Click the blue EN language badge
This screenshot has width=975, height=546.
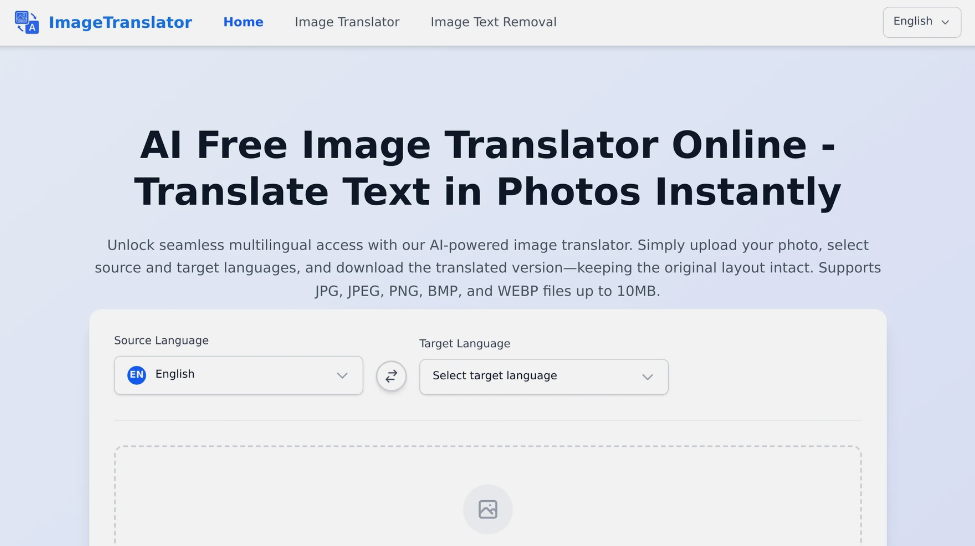[136, 375]
